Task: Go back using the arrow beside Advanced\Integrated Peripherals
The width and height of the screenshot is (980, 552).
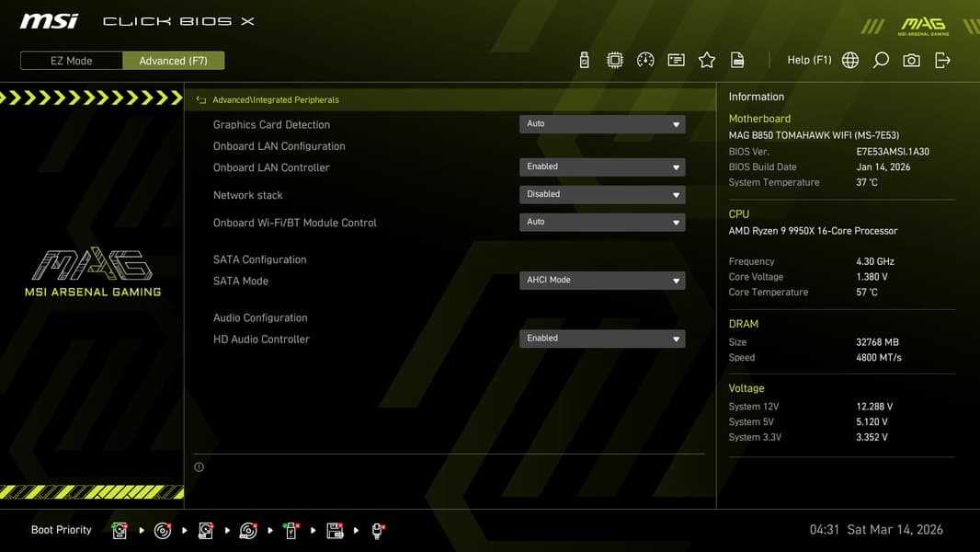Action: (200, 100)
